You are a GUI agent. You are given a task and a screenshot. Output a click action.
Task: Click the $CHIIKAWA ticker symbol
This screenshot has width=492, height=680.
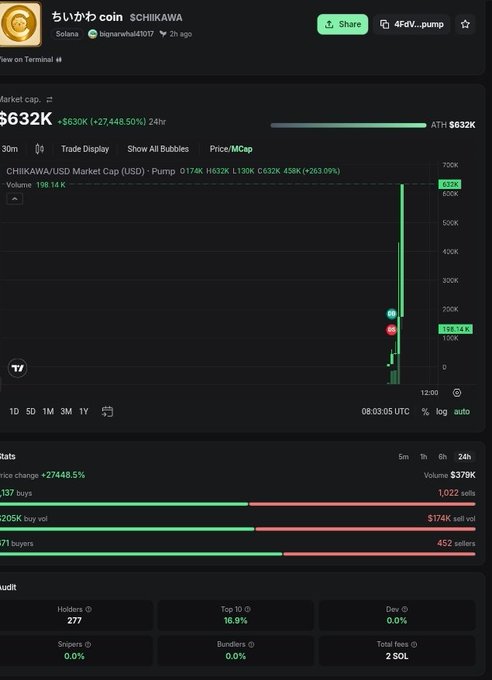156,18
